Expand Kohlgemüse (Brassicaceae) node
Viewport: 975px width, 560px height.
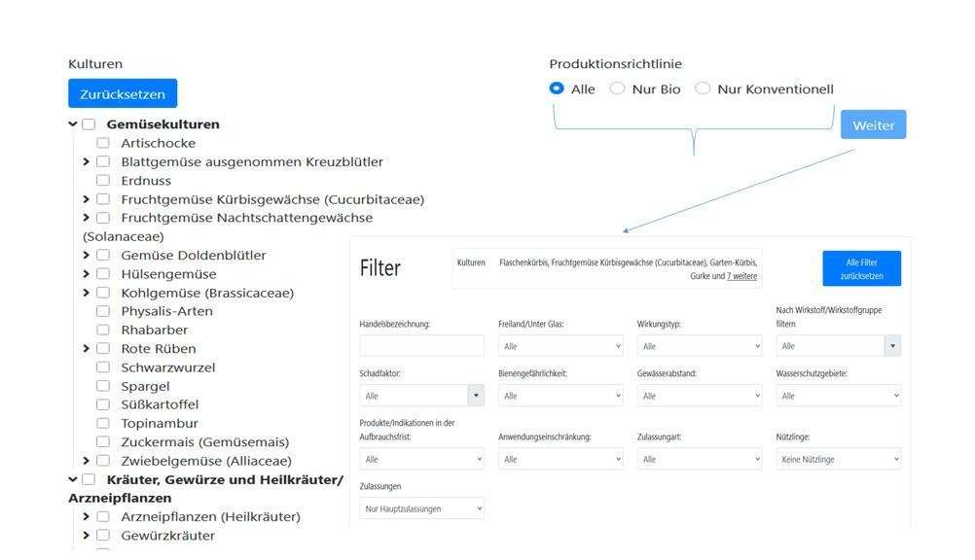[x=88, y=294]
